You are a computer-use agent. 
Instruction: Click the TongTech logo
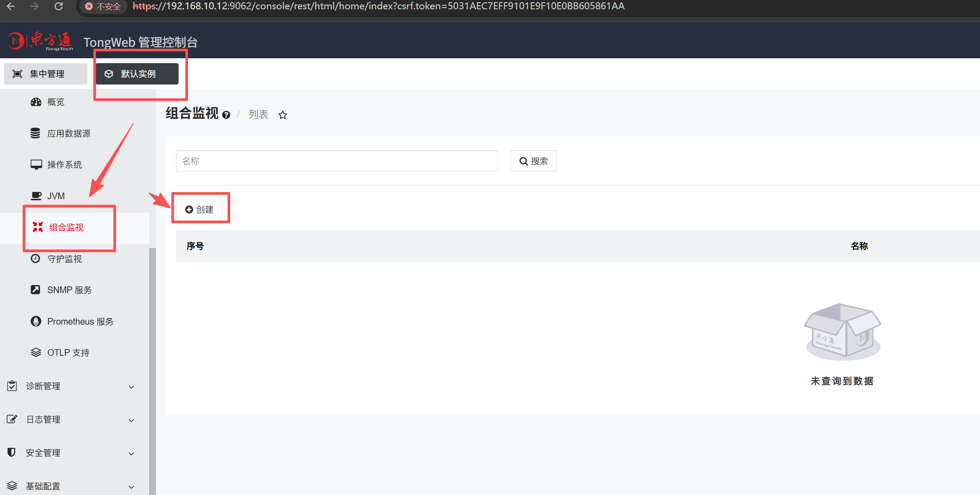point(40,41)
